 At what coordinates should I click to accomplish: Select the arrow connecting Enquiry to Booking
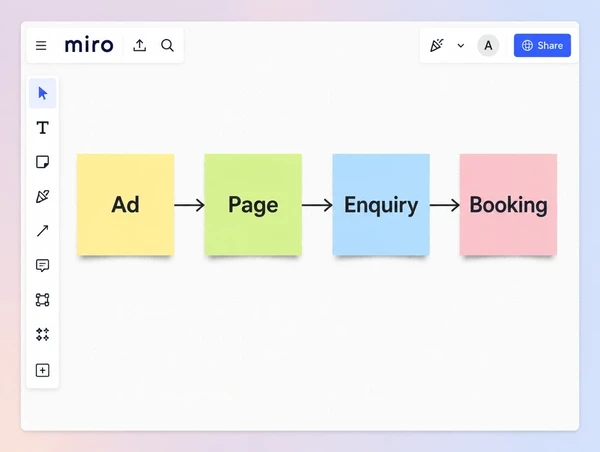(x=445, y=205)
